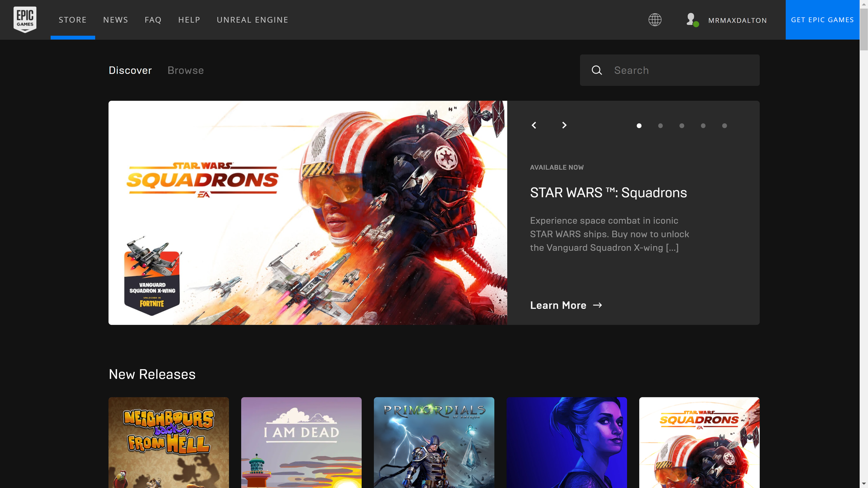Select the first carousel dot
Screen dimensions: 868x488
coord(639,126)
